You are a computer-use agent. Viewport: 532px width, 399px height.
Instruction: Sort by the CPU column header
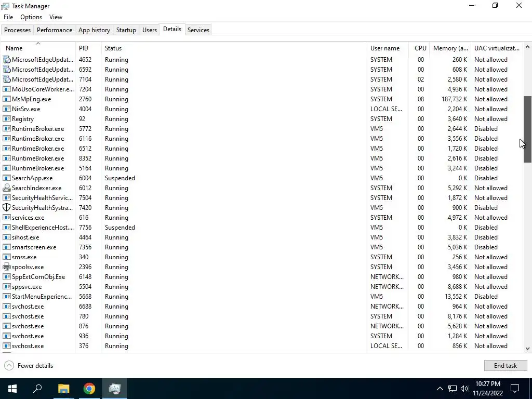[419, 48]
